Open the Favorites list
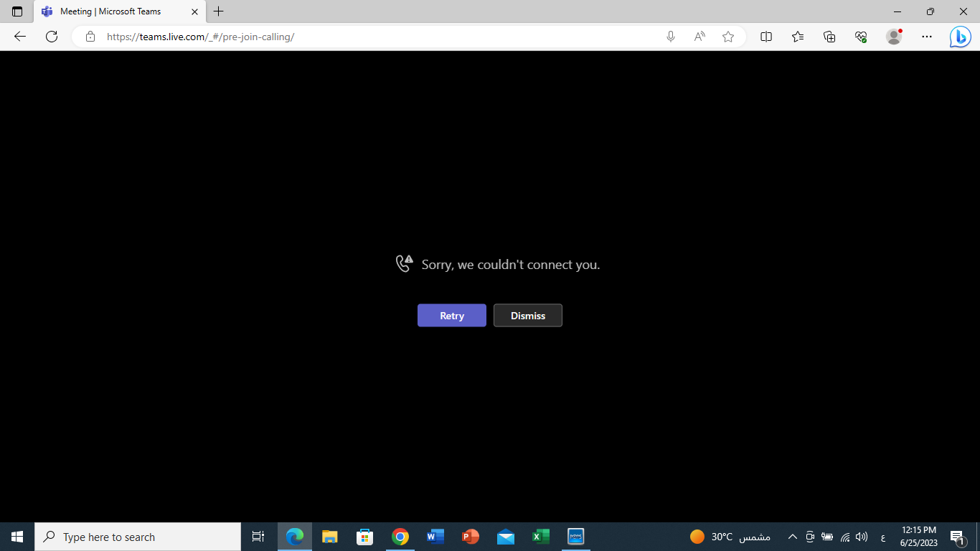Screen dimensions: 980x551 tap(798, 37)
